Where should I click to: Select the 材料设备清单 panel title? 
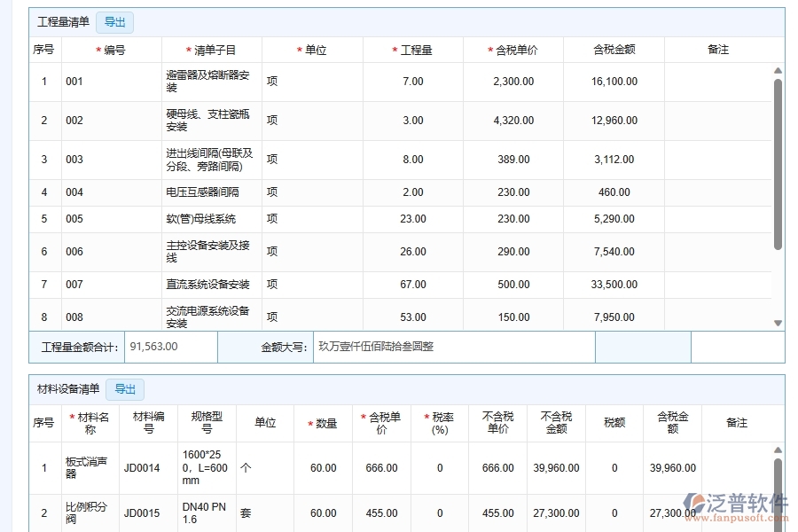coord(66,389)
